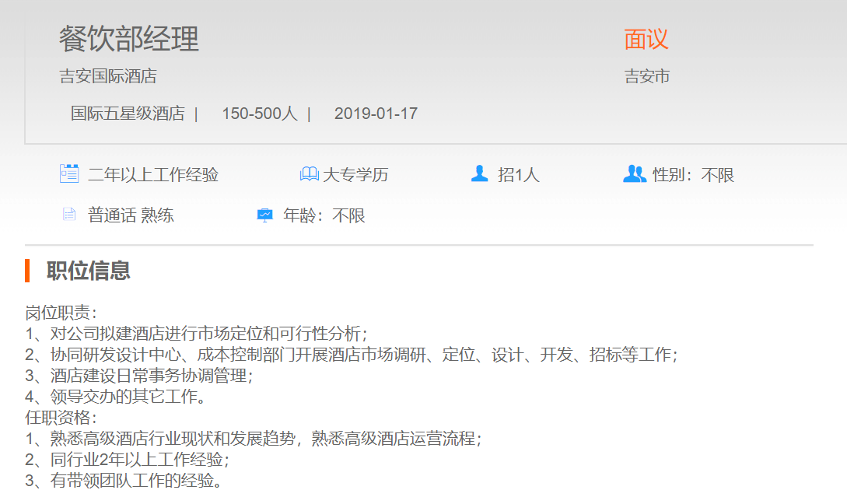Click the 年龄：不限 age requirement text
This screenshot has width=847, height=504.
(x=324, y=215)
